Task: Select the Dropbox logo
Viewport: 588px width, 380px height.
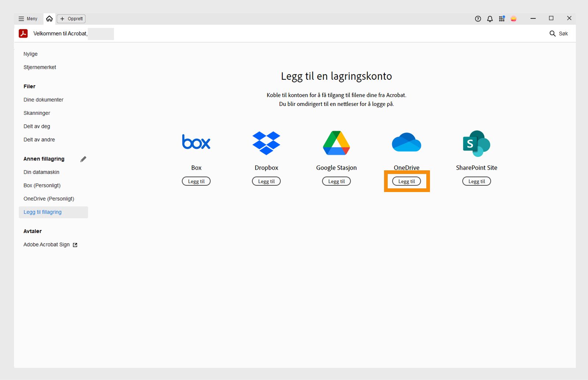Action: [266, 143]
